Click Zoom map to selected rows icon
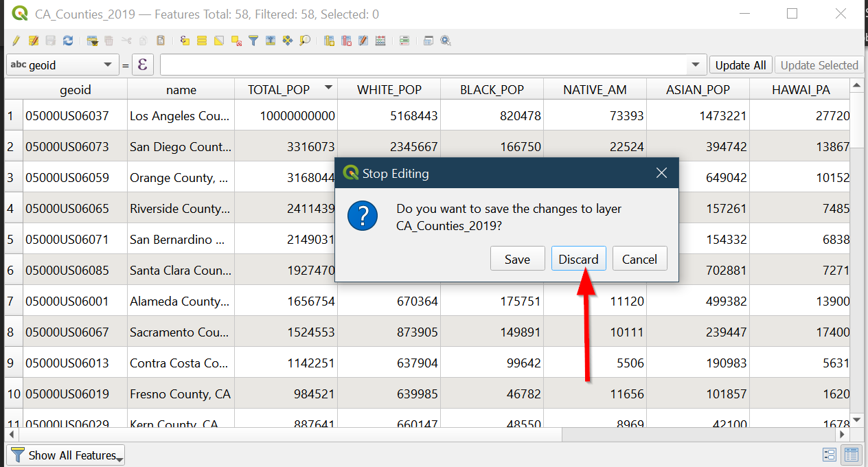Image resolution: width=868 pixels, height=467 pixels. [305, 41]
